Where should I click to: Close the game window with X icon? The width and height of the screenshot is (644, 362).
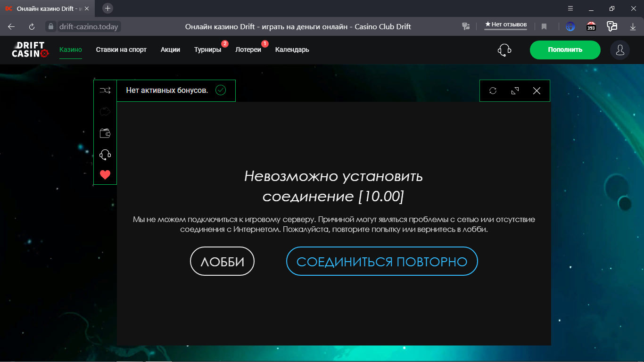point(537,90)
